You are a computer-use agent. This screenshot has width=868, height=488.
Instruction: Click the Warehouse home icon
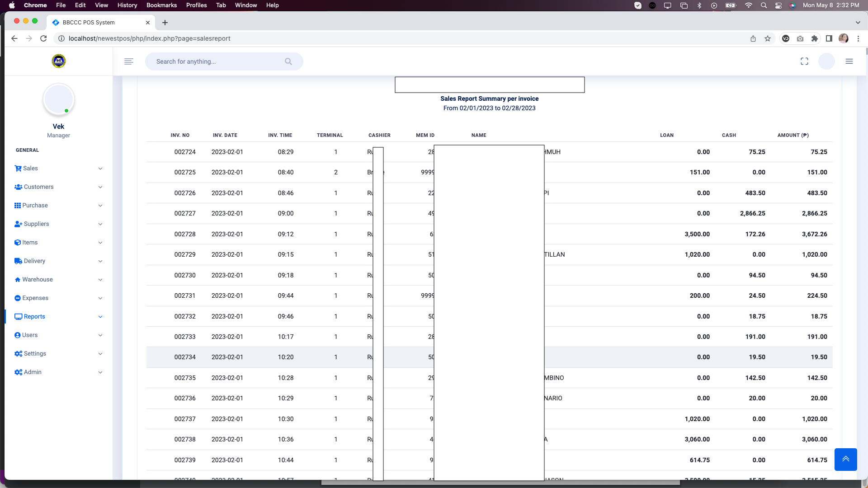coord(18,280)
